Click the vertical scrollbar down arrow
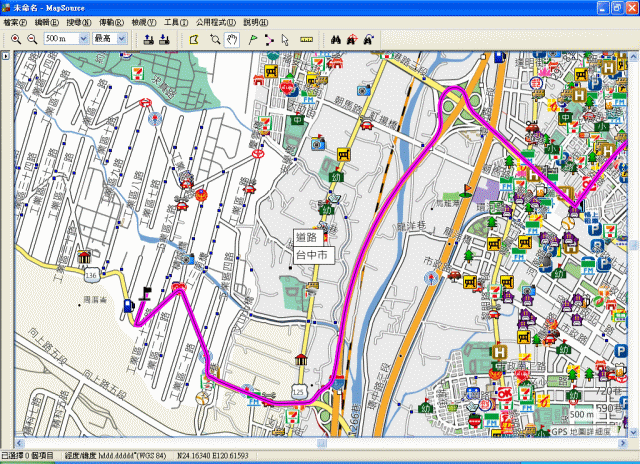 click(x=634, y=432)
